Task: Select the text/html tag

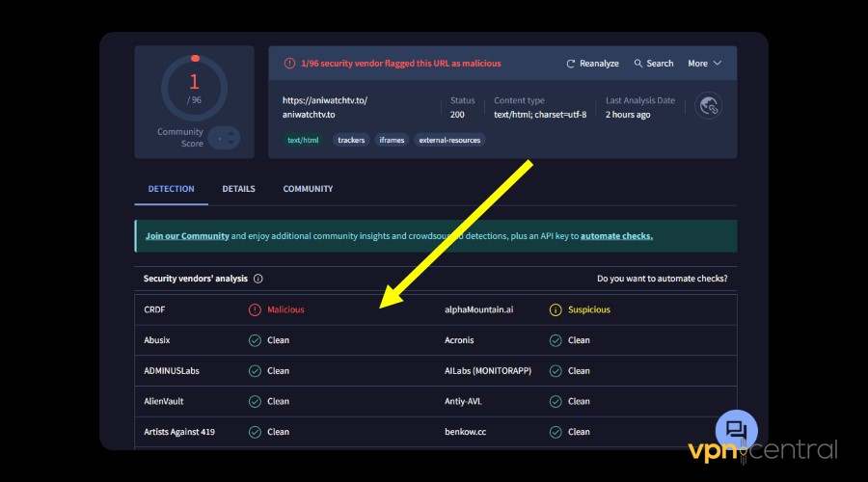Action: pyautogui.click(x=303, y=140)
